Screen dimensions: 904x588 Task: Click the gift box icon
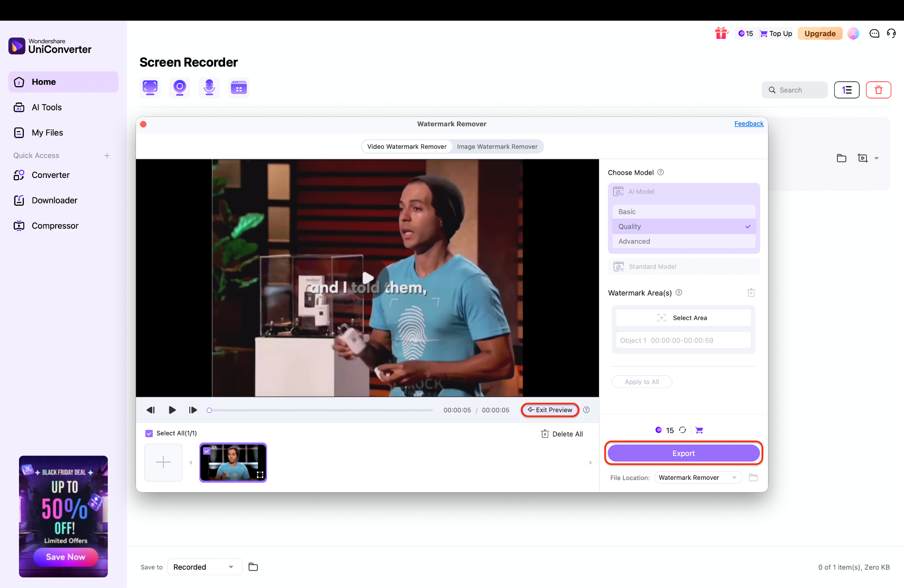click(721, 33)
